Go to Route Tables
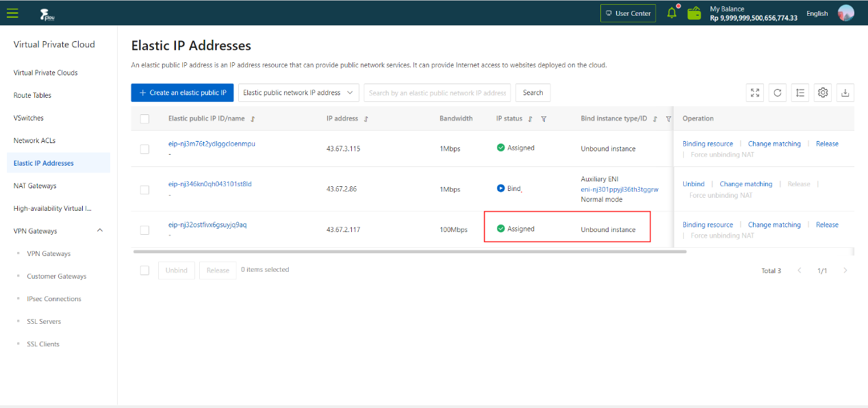This screenshot has width=868, height=408. [x=32, y=95]
